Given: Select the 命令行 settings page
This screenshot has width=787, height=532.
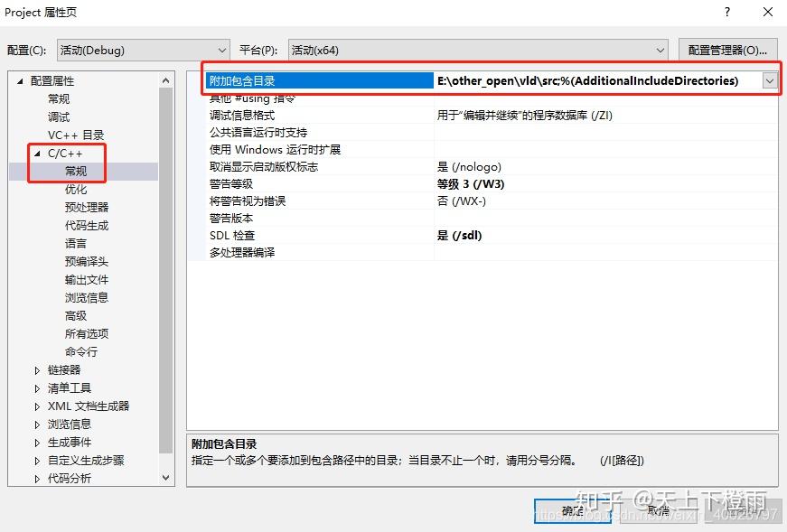Looking at the screenshot, I should point(83,351).
